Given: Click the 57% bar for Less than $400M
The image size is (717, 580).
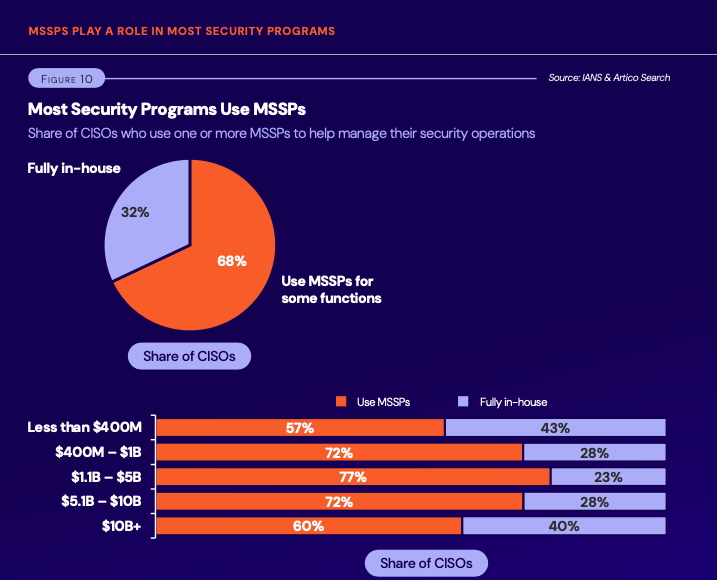Looking at the screenshot, I should (x=300, y=428).
